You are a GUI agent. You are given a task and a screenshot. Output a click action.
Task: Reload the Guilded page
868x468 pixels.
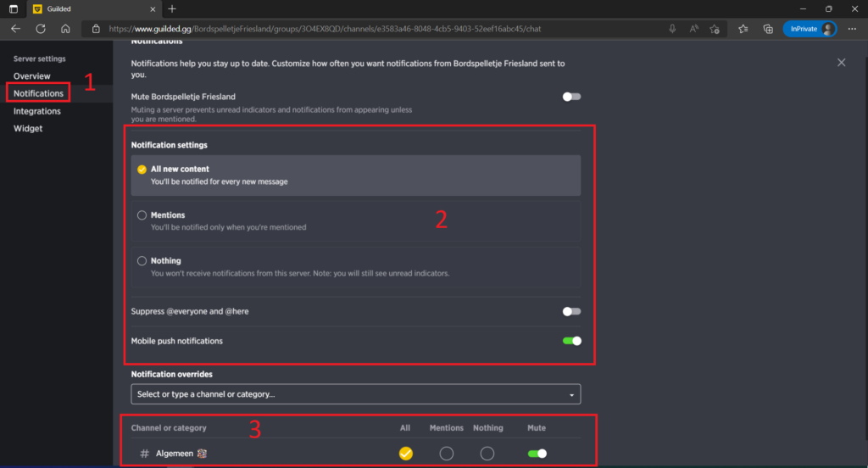pos(41,29)
